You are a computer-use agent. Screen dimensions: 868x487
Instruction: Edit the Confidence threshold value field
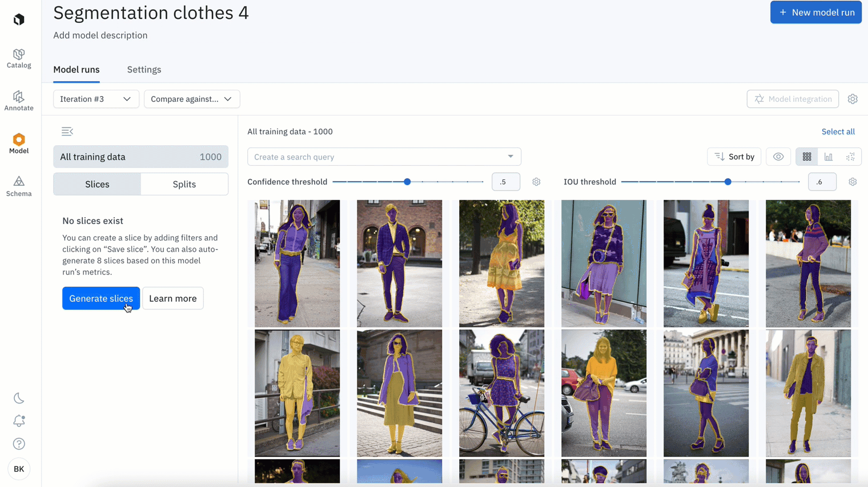coord(505,182)
